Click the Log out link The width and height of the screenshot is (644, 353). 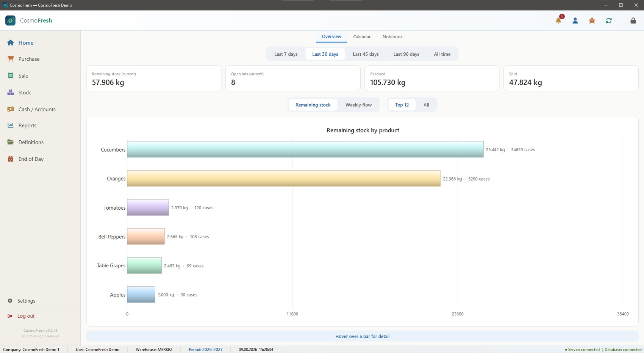(x=26, y=316)
